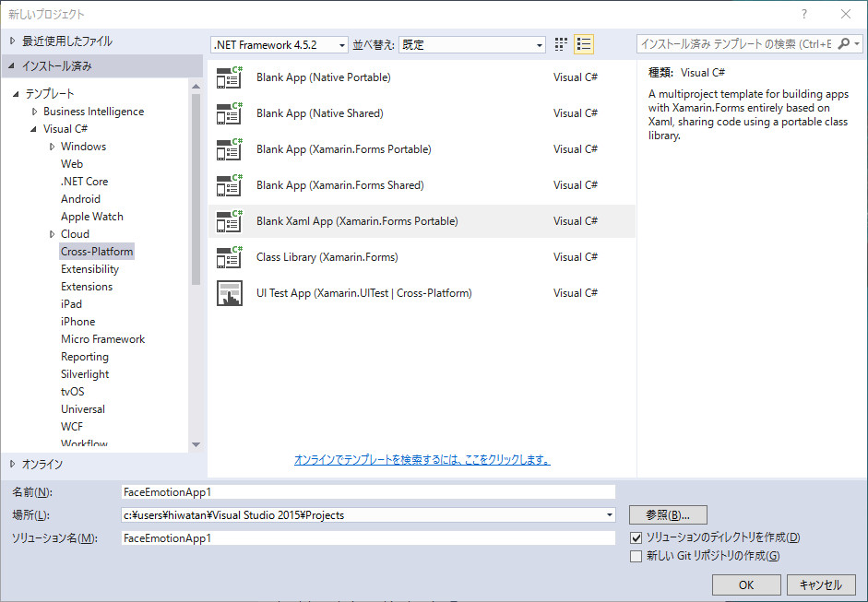868x602 pixels.
Task: Select the iPad category
Action: (x=71, y=304)
